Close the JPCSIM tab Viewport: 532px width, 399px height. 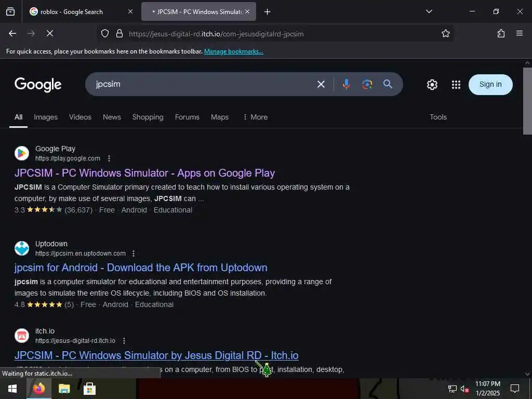247,11
